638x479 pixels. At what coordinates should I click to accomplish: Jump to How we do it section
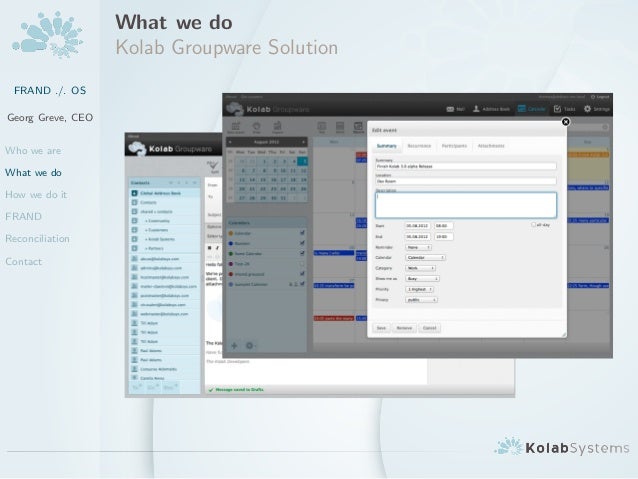36,195
